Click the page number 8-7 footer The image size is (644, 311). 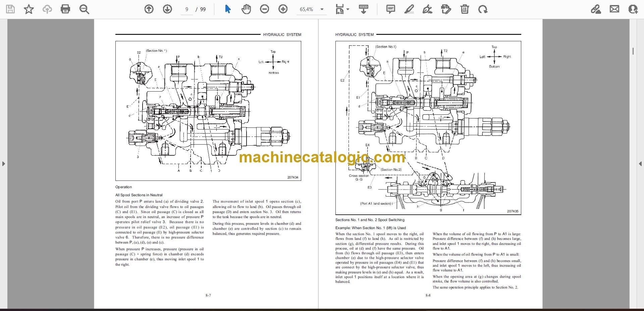point(208,295)
